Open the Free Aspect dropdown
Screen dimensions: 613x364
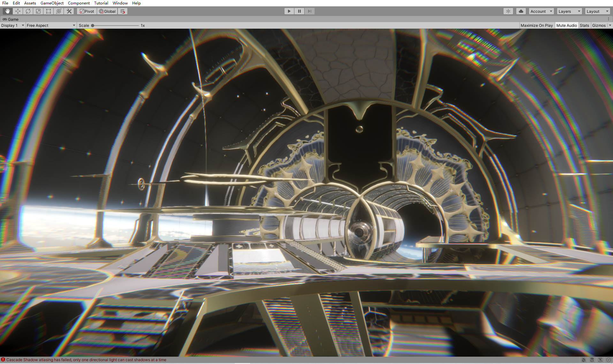tap(51, 26)
